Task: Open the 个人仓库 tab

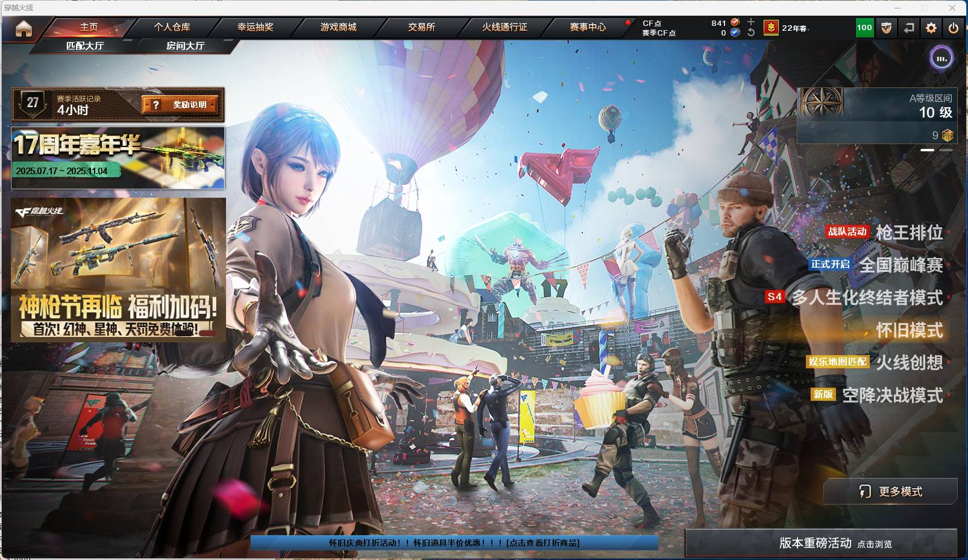Action: [172, 27]
